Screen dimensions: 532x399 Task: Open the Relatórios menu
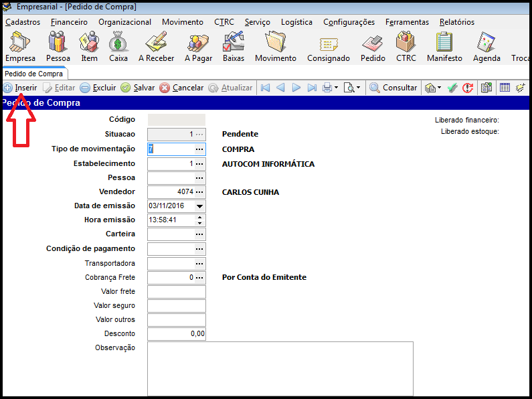point(456,22)
